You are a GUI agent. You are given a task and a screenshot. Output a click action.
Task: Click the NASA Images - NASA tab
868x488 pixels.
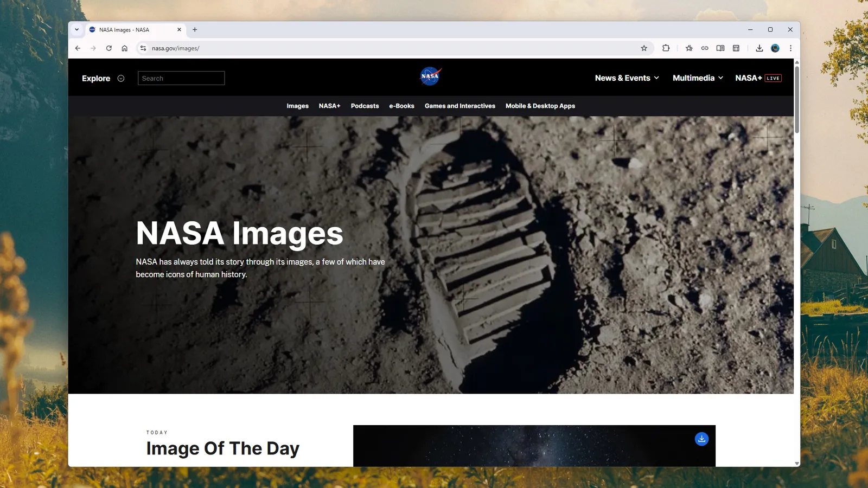[135, 30]
